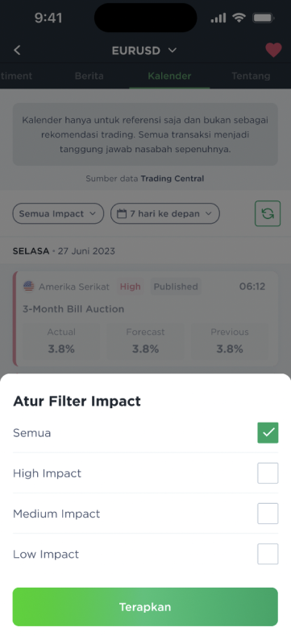Switch to the Tentang tab
Viewport: 291px width, 644px height.
tap(251, 76)
